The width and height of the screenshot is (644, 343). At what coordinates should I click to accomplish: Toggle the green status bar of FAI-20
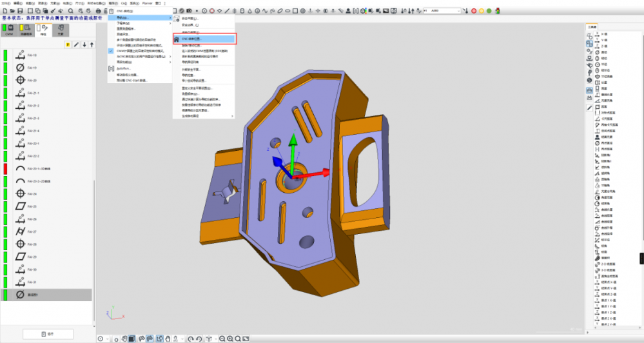tap(5, 81)
